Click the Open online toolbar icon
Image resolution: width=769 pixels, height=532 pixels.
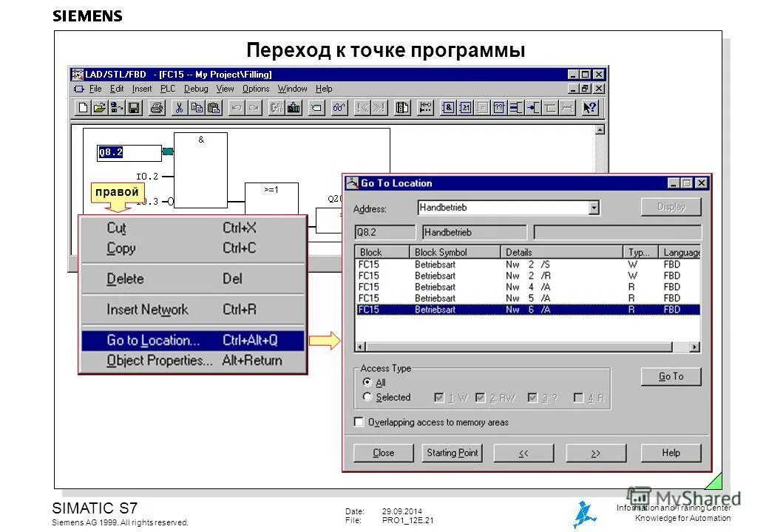pos(116,107)
